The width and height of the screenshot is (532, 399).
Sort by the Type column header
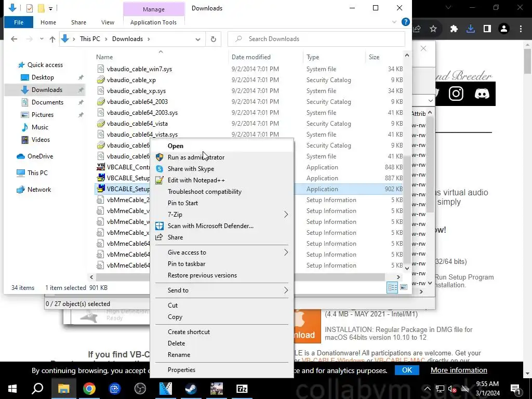(313, 57)
